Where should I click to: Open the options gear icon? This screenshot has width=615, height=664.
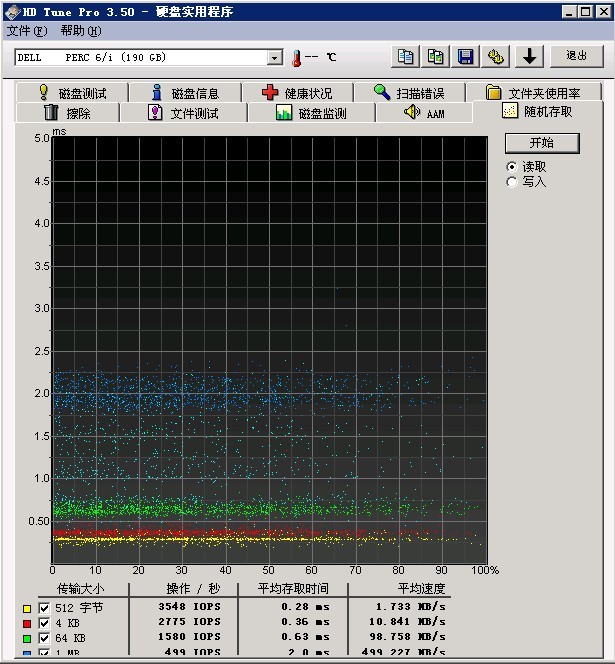496,56
